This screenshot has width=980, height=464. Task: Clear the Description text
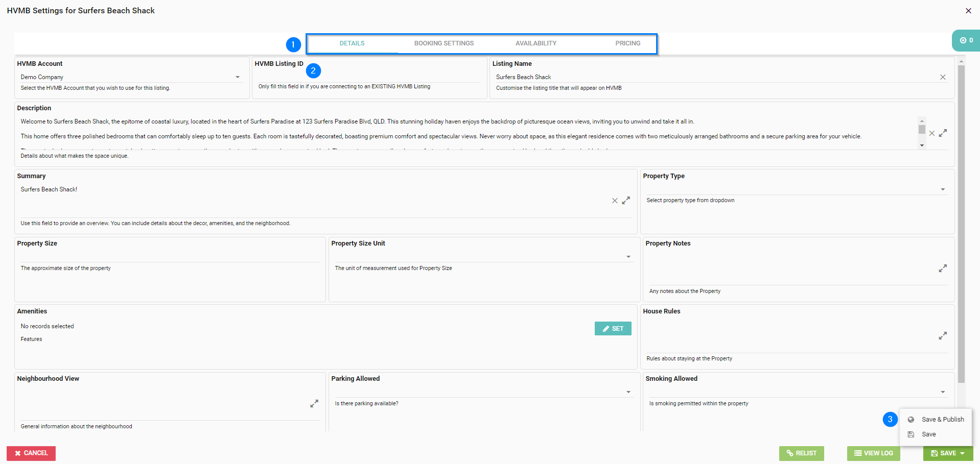[x=932, y=133]
